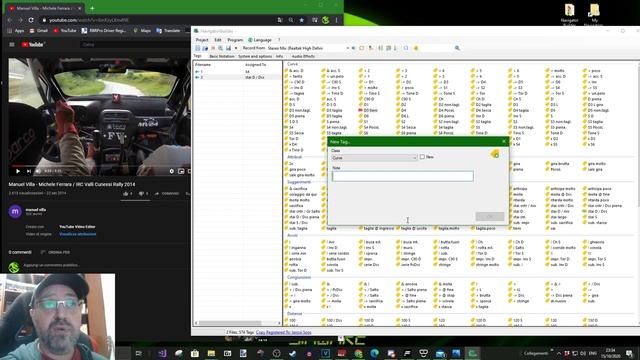Click the search magnifier icon in NavigatorBuilder toolbar
This screenshot has height=360, width=640.
(457, 48)
